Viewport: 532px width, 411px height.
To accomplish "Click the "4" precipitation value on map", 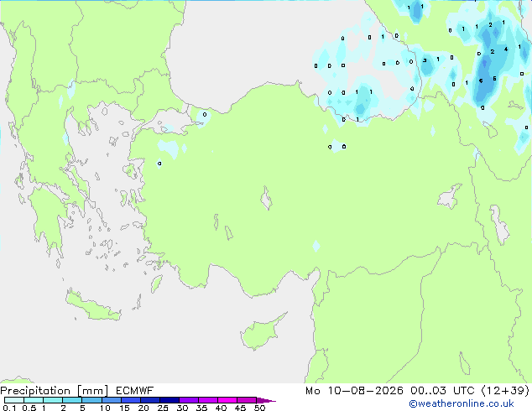I will click(506, 49).
